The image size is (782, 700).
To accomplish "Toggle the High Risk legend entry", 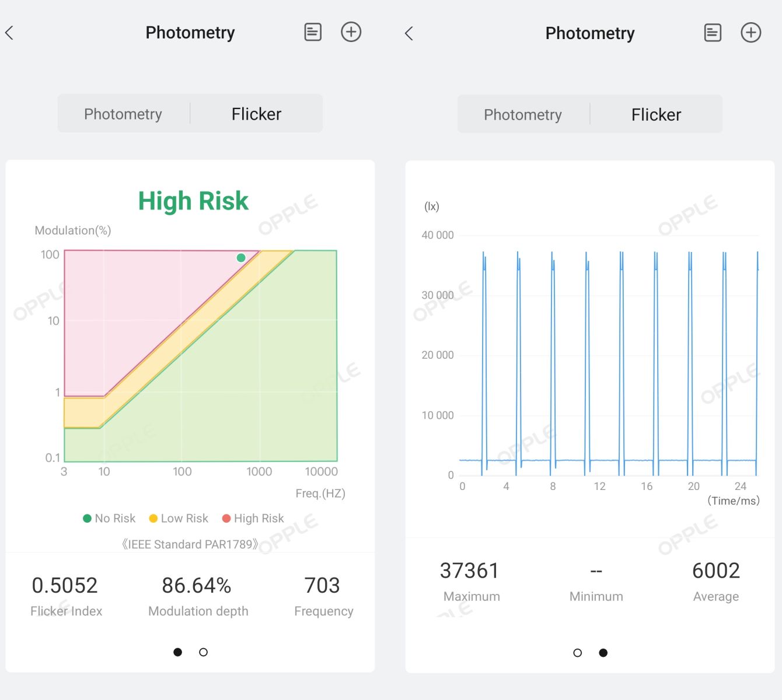I will 253,518.
